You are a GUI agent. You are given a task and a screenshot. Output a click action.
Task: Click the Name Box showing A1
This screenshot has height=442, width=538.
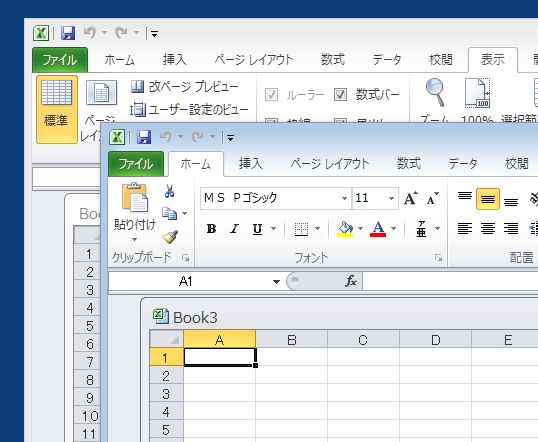(x=190, y=282)
